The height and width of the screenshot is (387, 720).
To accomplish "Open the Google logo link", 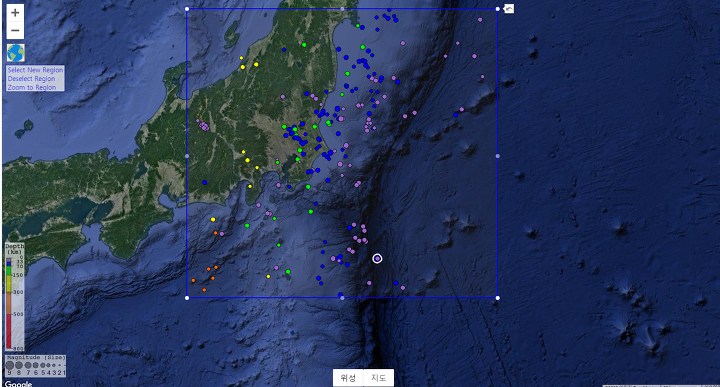I will [18, 383].
